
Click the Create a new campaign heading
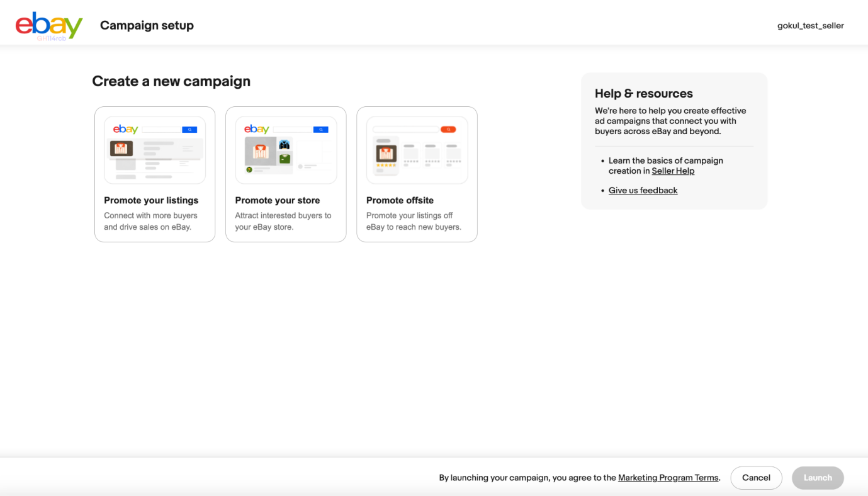click(171, 81)
